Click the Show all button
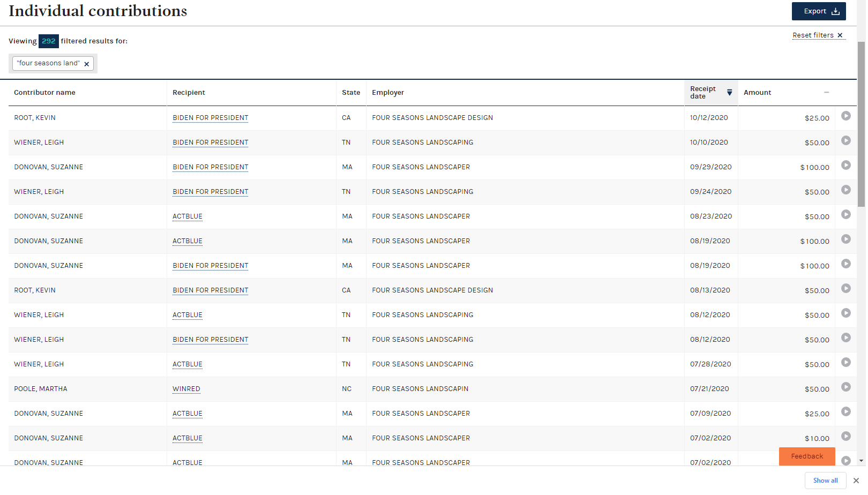This screenshot has height=495, width=868. pos(825,481)
